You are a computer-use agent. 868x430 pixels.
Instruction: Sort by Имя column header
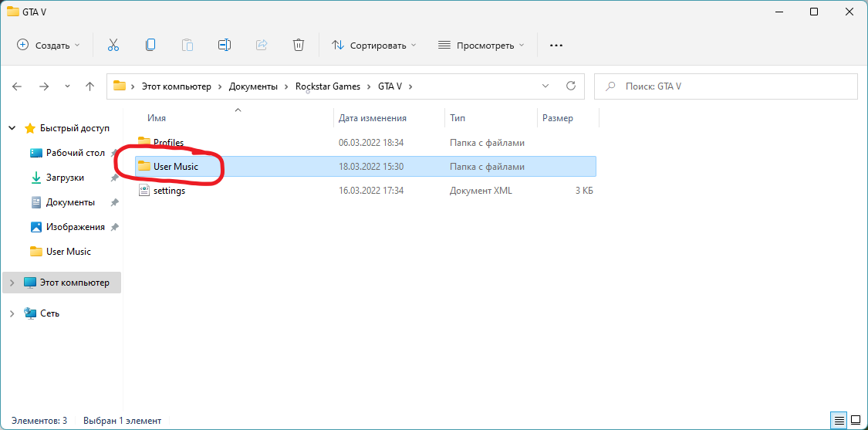[x=157, y=118]
